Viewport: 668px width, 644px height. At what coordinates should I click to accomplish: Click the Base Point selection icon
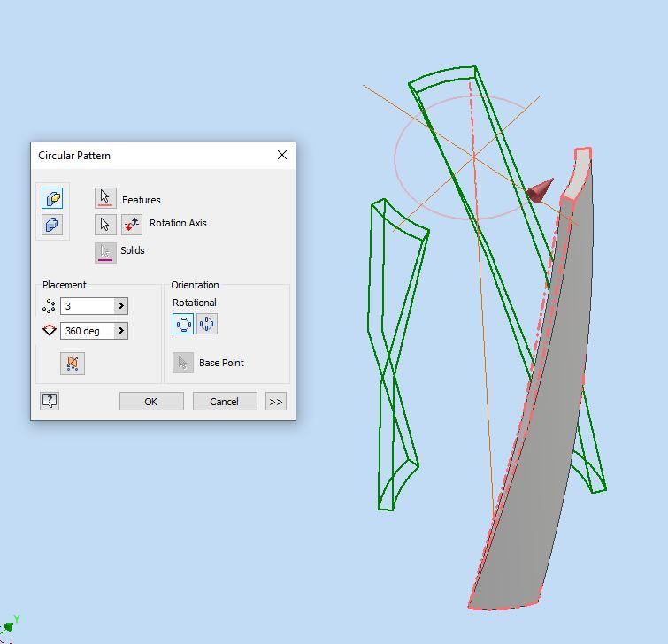tap(183, 363)
